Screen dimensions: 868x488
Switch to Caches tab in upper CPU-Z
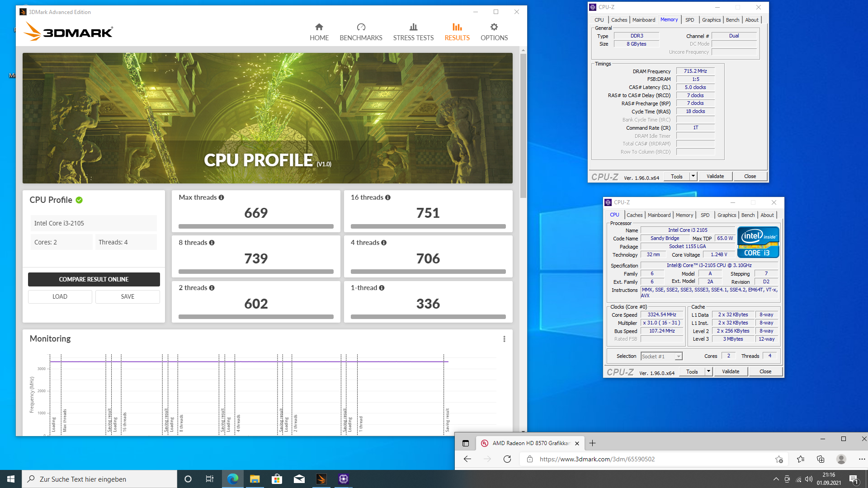coord(619,20)
